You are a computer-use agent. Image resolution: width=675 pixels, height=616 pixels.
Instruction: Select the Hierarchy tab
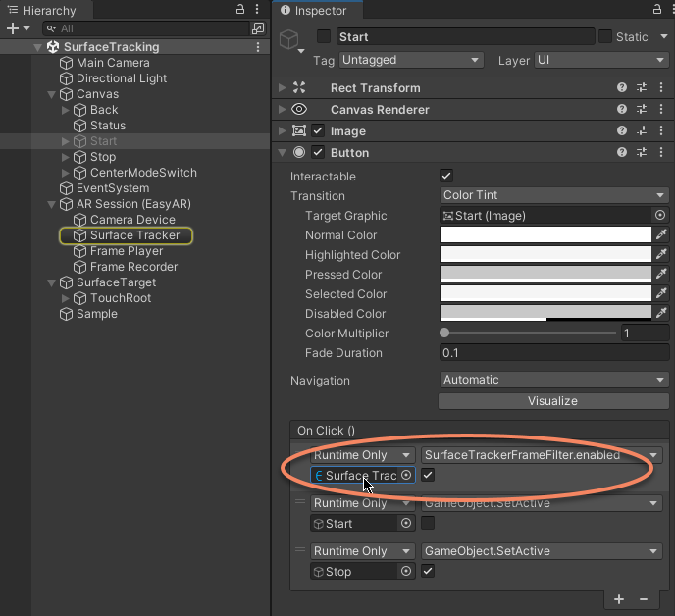click(x=47, y=11)
